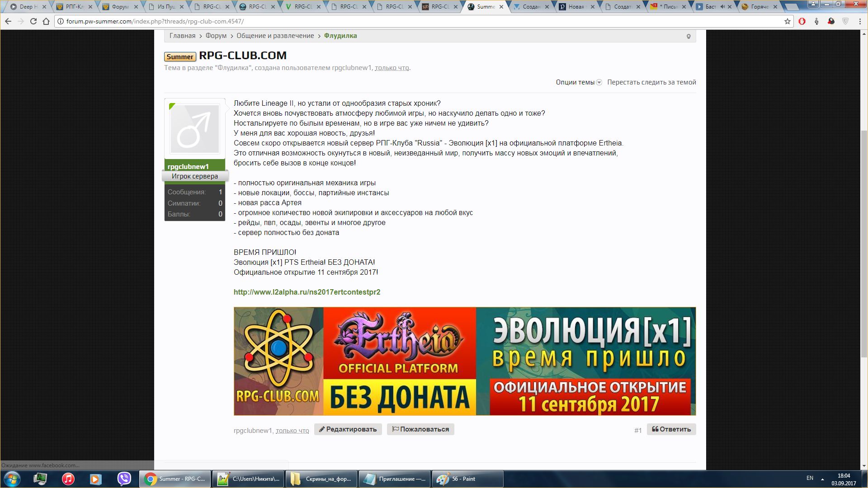This screenshot has height=488, width=868.
Task: Go to Главная in the breadcrumb
Action: click(183, 36)
